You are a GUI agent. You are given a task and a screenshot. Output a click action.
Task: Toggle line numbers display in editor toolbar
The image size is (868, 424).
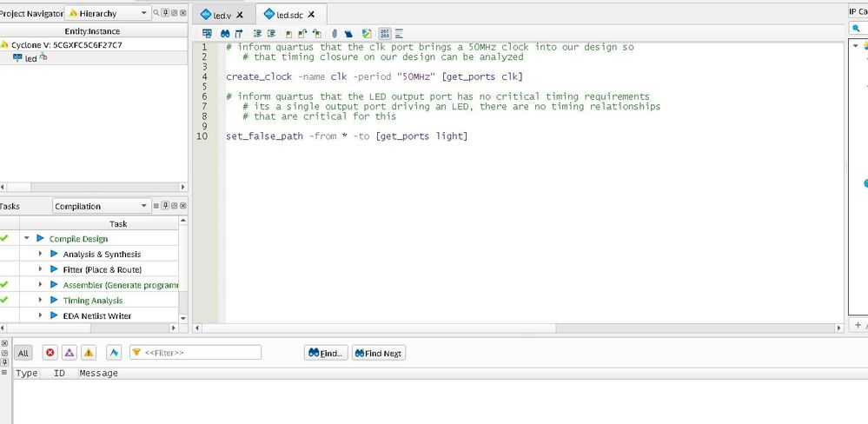[x=386, y=33]
